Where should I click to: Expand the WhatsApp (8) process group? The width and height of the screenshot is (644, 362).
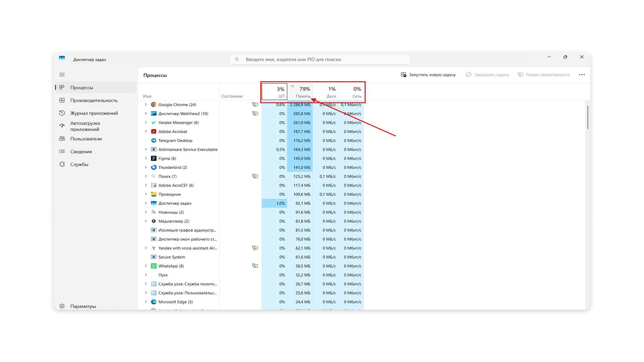[146, 266]
